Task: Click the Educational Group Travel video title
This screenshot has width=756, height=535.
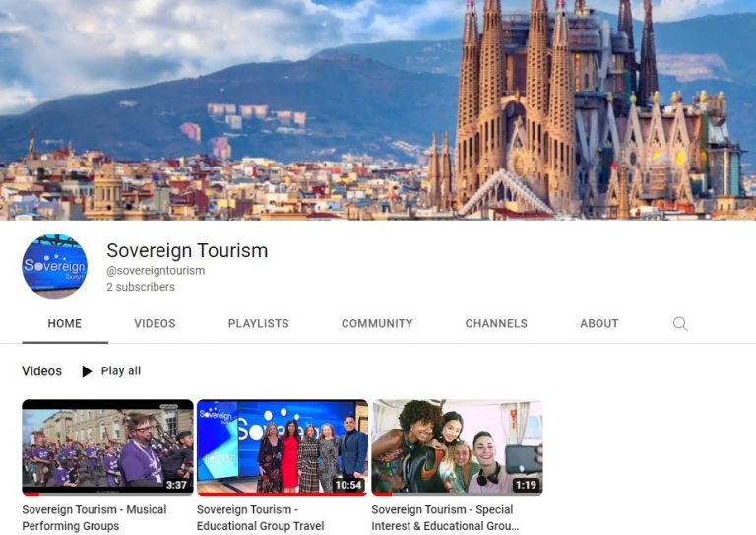Action: 261,517
